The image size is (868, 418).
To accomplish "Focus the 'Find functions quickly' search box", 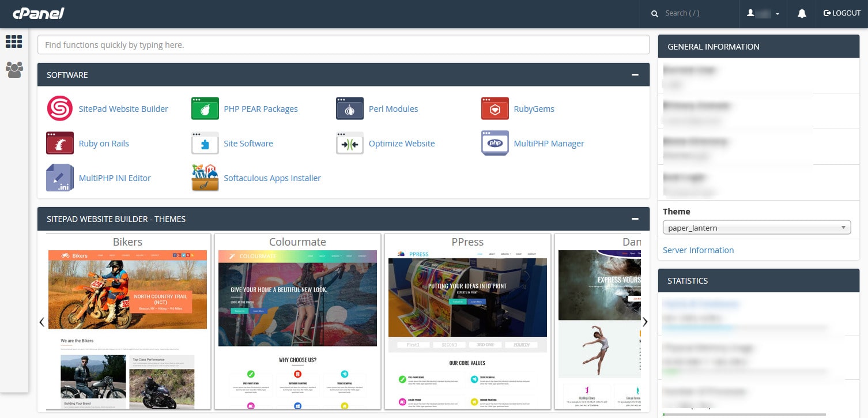I will click(344, 44).
